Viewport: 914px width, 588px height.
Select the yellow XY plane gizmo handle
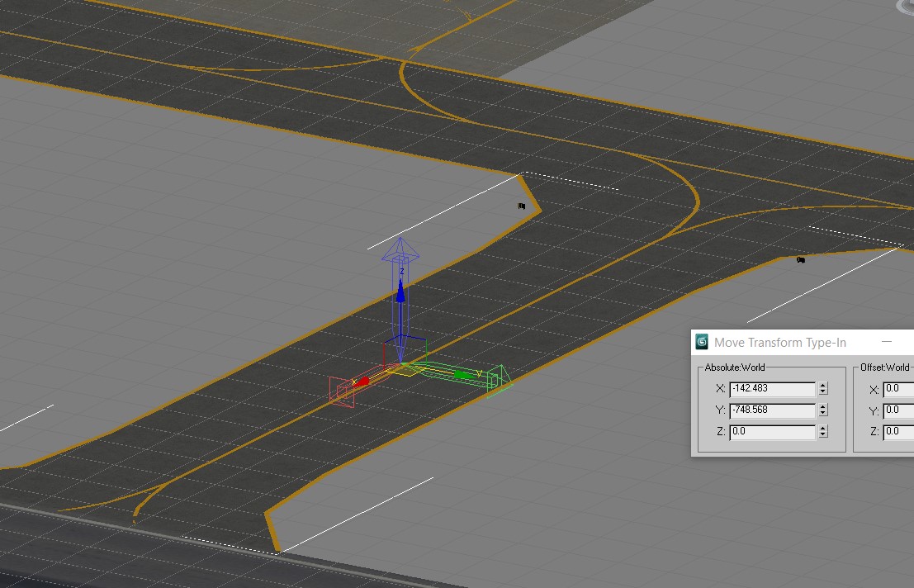405,369
